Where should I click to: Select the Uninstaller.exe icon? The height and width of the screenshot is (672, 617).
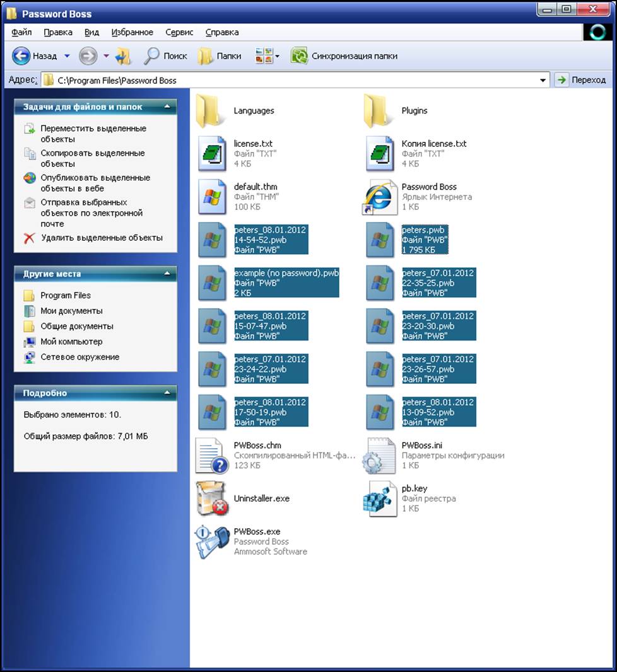pos(212,499)
